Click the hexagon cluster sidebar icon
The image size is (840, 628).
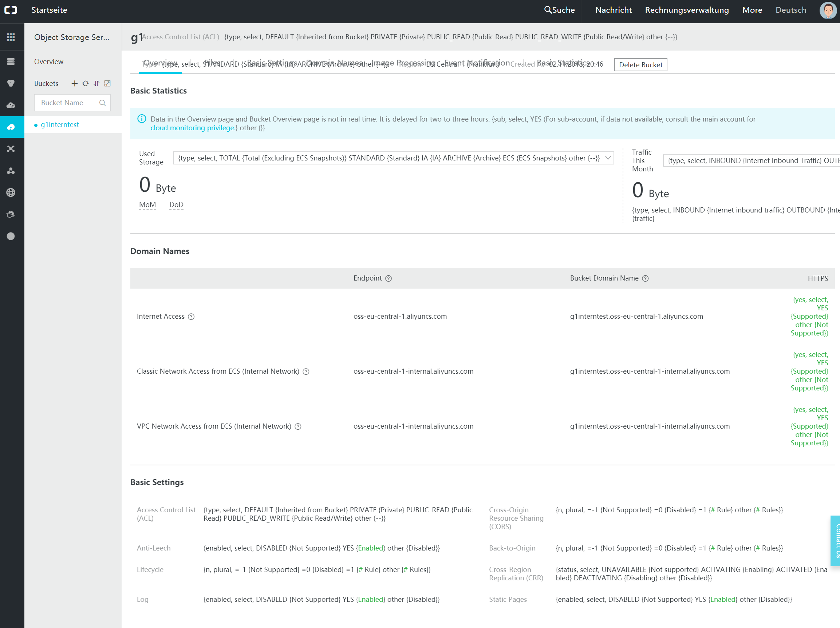tap(11, 83)
